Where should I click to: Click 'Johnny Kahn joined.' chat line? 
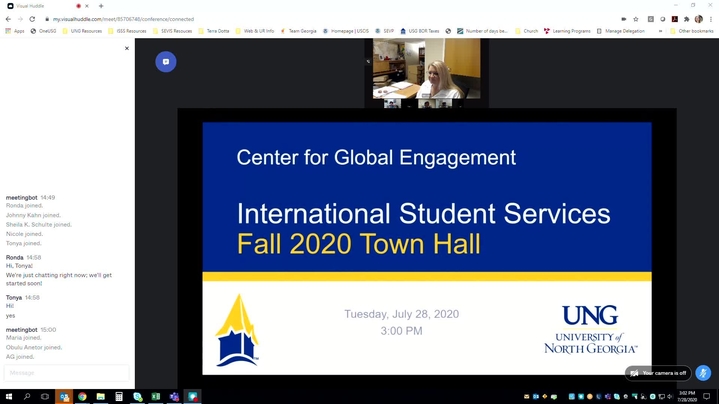tap(33, 215)
